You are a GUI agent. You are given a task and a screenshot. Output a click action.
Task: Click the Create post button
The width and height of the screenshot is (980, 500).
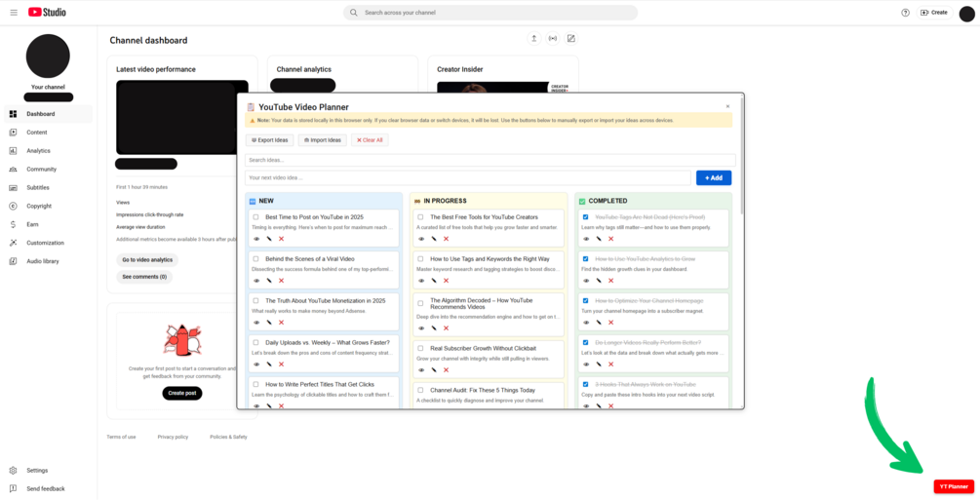[182, 393]
